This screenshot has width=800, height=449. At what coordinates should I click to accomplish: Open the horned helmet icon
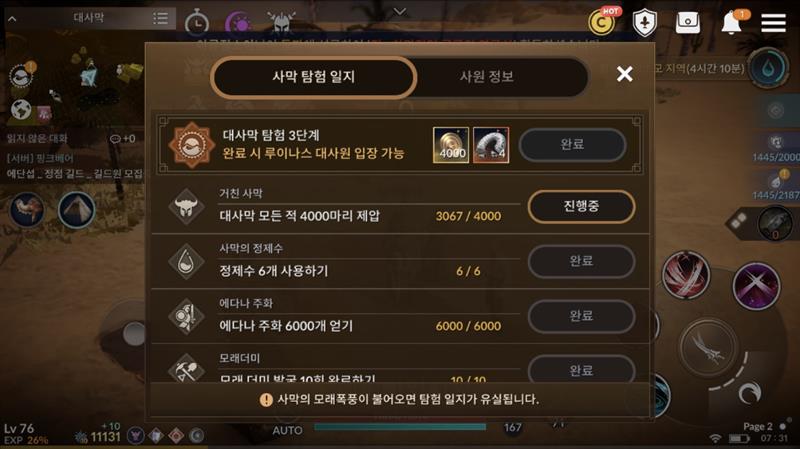(x=281, y=21)
